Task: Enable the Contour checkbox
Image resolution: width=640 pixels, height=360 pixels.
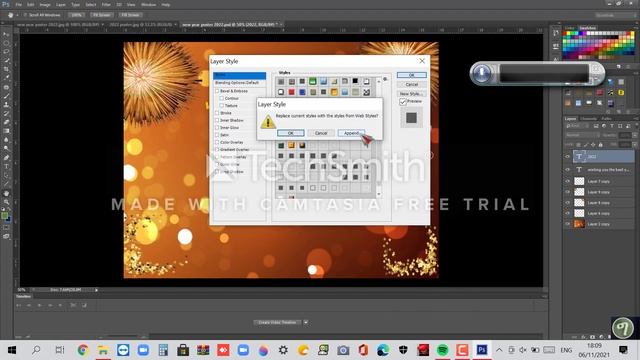Action: 222,98
